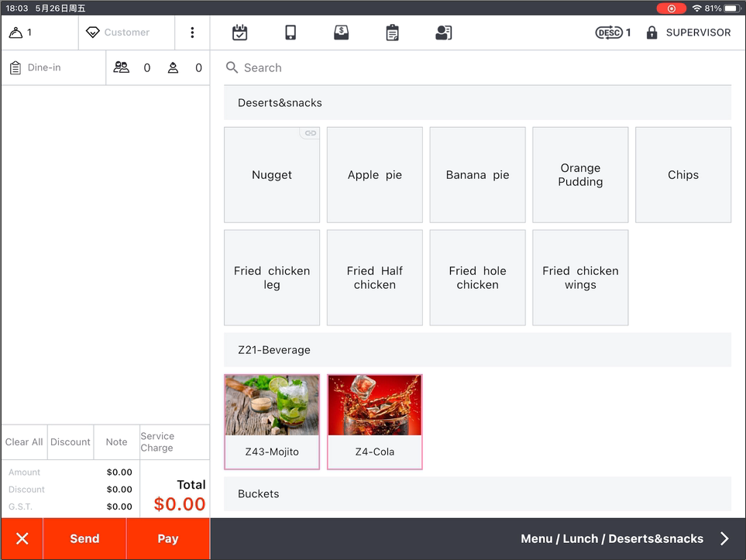The image size is (746, 560).
Task: Tap the mobile device icon in toolbar
Action: 290,33
